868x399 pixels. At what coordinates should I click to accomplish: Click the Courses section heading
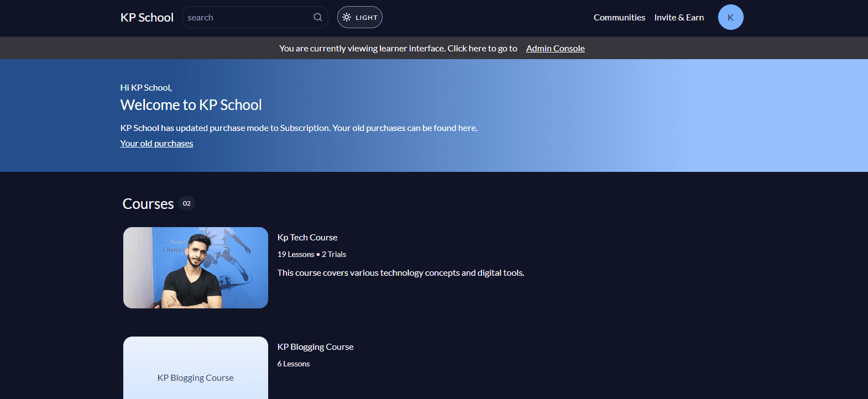coord(148,204)
